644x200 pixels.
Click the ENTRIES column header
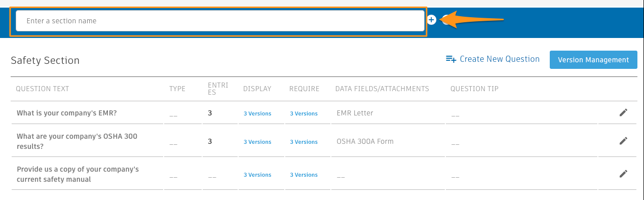[x=218, y=89]
